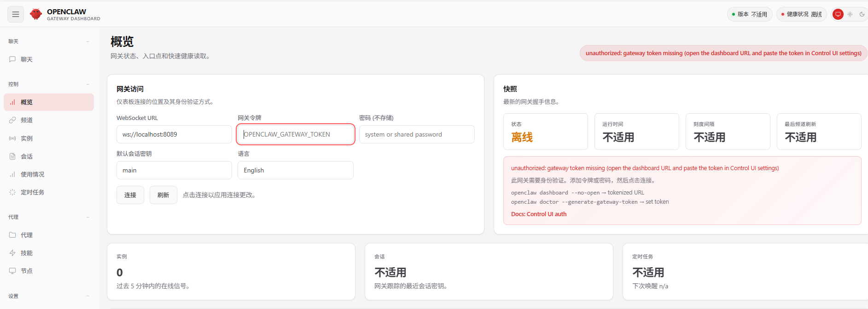This screenshot has width=868, height=309.
Task: Go to 频道 channels page
Action: [49, 120]
